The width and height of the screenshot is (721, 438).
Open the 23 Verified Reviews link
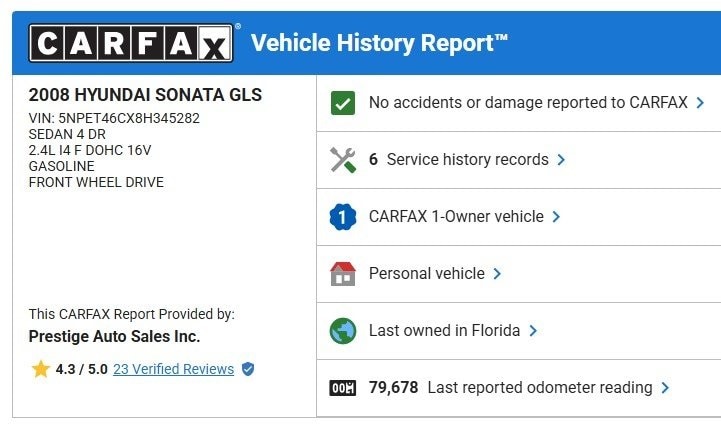tap(173, 370)
